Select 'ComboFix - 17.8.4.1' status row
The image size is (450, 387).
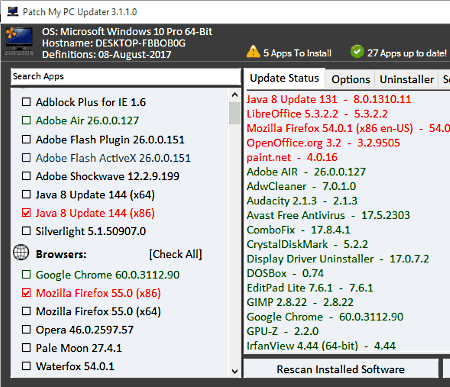coord(298,230)
